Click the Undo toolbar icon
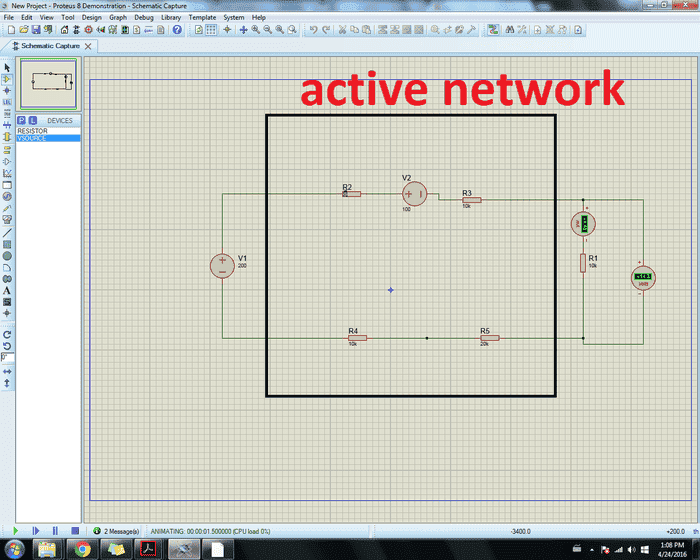 [313, 30]
